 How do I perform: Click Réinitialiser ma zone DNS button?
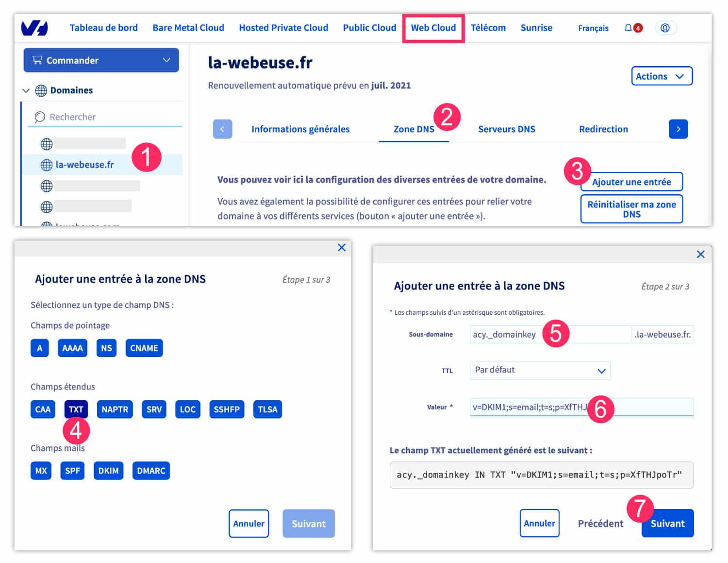pos(631,209)
